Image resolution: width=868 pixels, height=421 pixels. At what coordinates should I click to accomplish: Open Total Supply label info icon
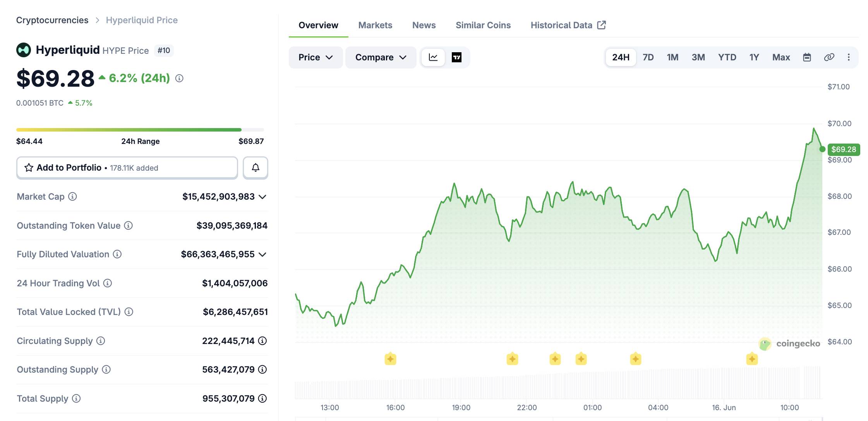click(x=76, y=399)
